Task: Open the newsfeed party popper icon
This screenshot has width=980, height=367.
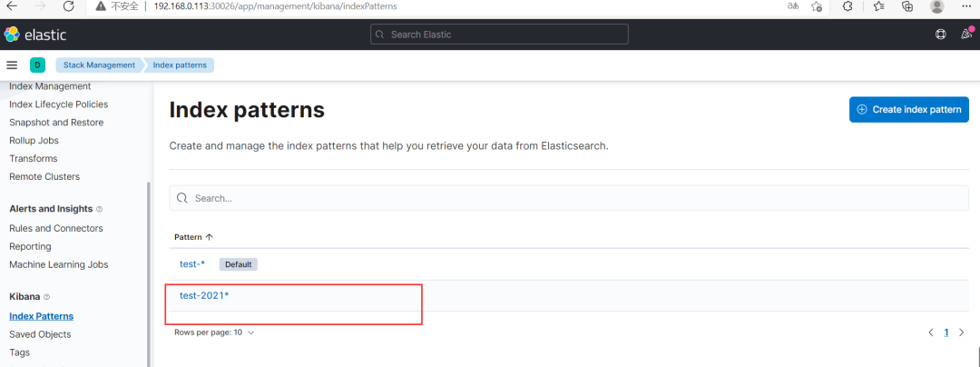Action: coord(966,35)
